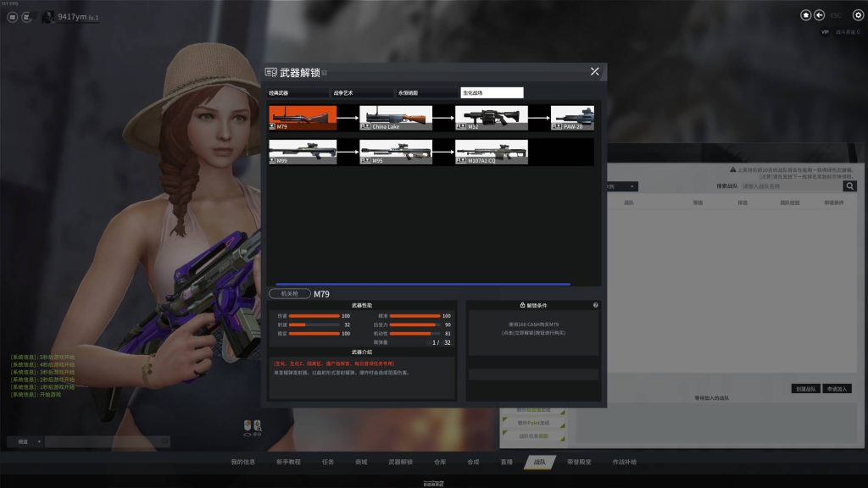Click the 机关枪 weapon type button

(x=289, y=294)
